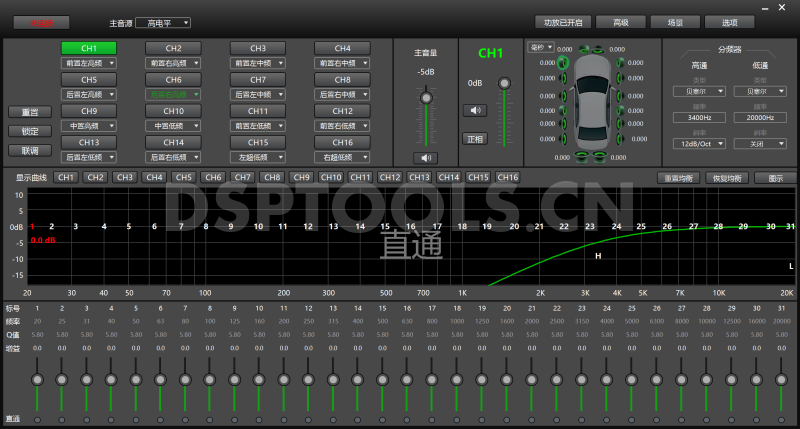Select lowest side speaker on car's right

pyautogui.click(x=620, y=139)
